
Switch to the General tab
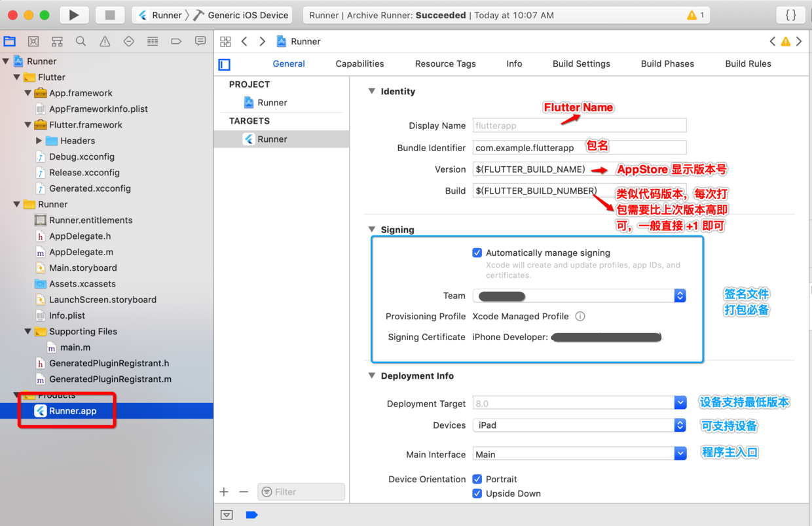click(289, 64)
